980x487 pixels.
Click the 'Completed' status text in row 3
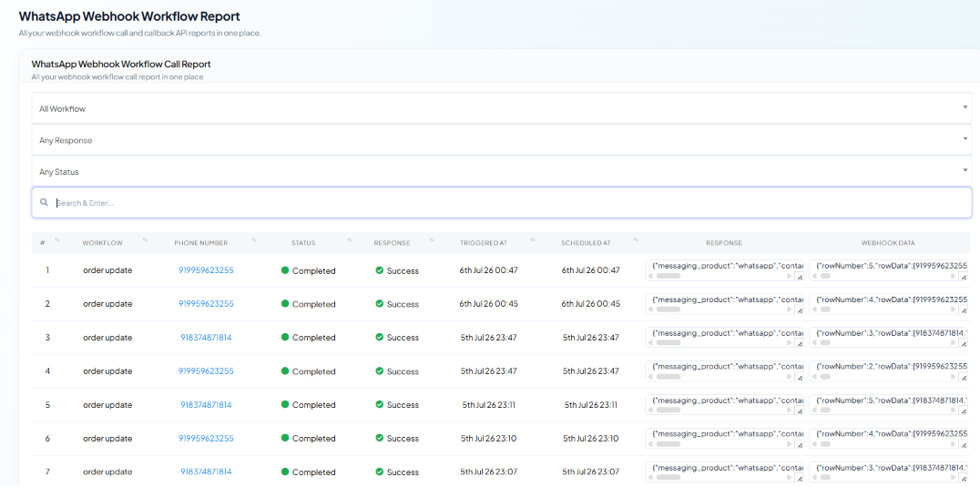pyautogui.click(x=313, y=337)
